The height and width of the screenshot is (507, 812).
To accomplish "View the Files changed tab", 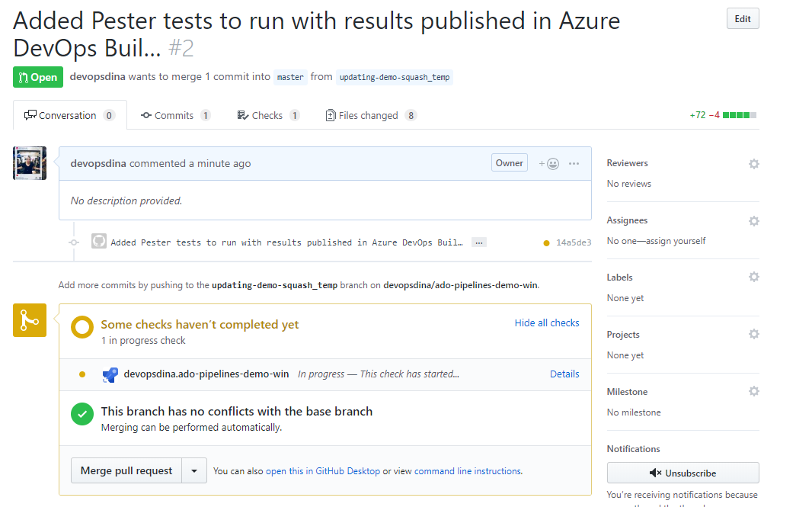I will pos(371,115).
